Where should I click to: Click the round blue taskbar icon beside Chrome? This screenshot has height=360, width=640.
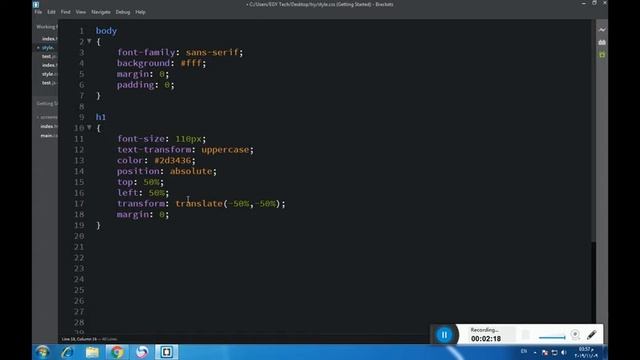[x=142, y=352]
